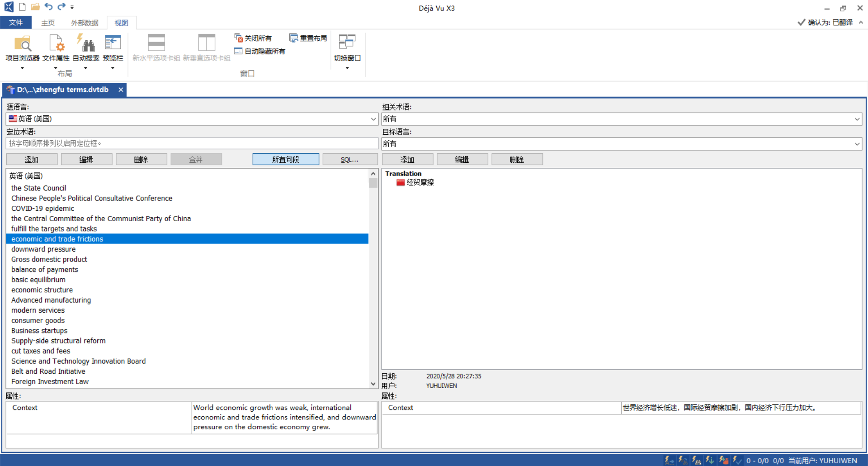This screenshot has width=868, height=466.
Task: Click the Déjà Vu application logo icon
Action: click(9, 7)
